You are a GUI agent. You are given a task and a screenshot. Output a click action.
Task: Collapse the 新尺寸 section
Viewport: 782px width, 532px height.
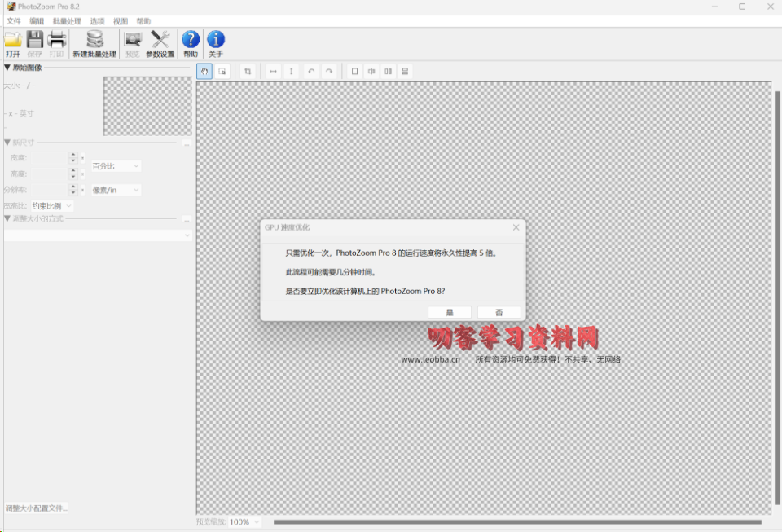click(x=7, y=143)
